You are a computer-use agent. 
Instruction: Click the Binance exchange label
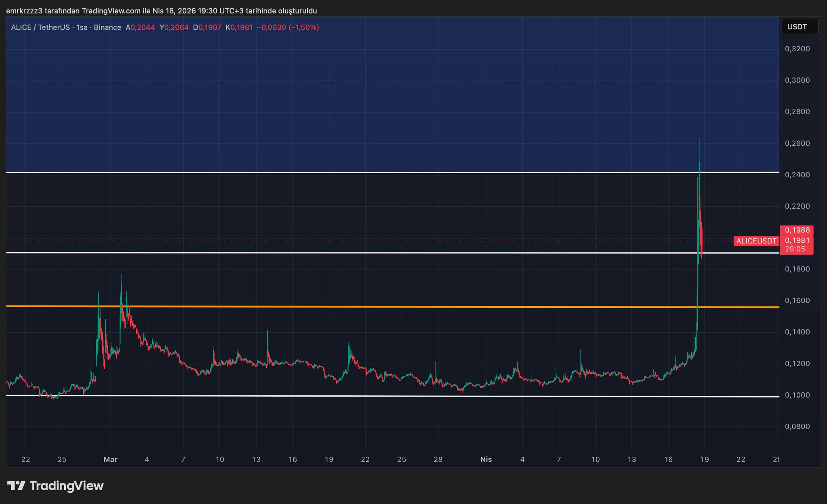click(107, 27)
